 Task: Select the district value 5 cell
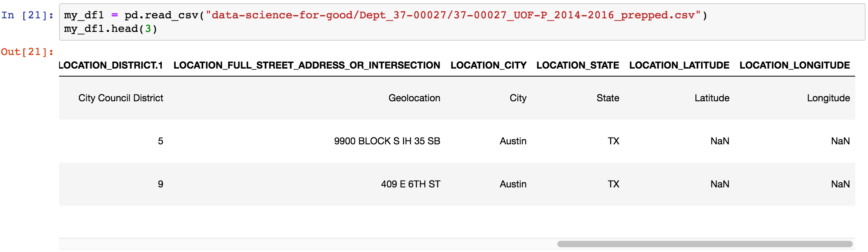[x=161, y=141]
